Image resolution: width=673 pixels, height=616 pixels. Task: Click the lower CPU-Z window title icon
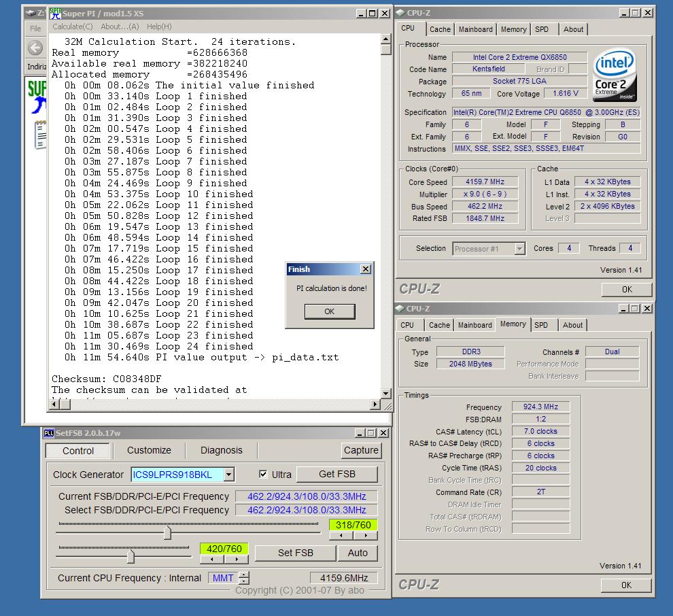click(x=400, y=309)
